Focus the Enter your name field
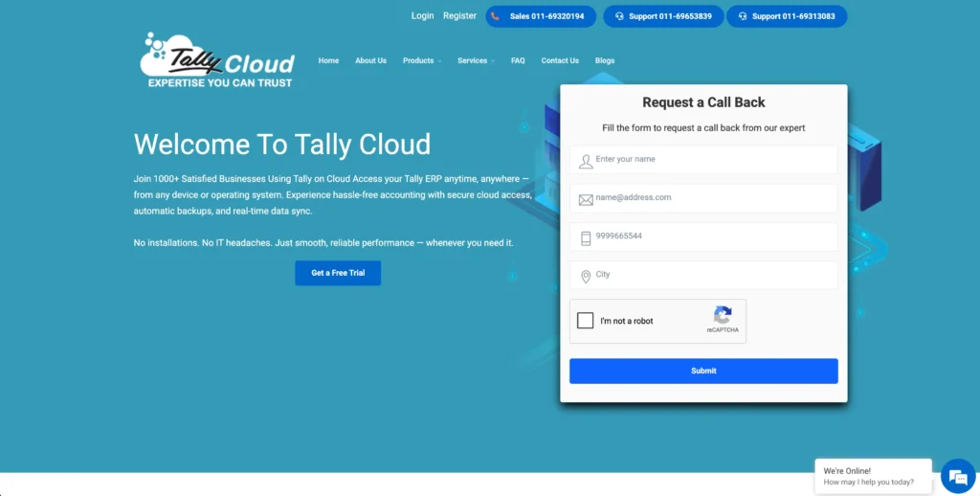This screenshot has width=980, height=496. tap(703, 160)
